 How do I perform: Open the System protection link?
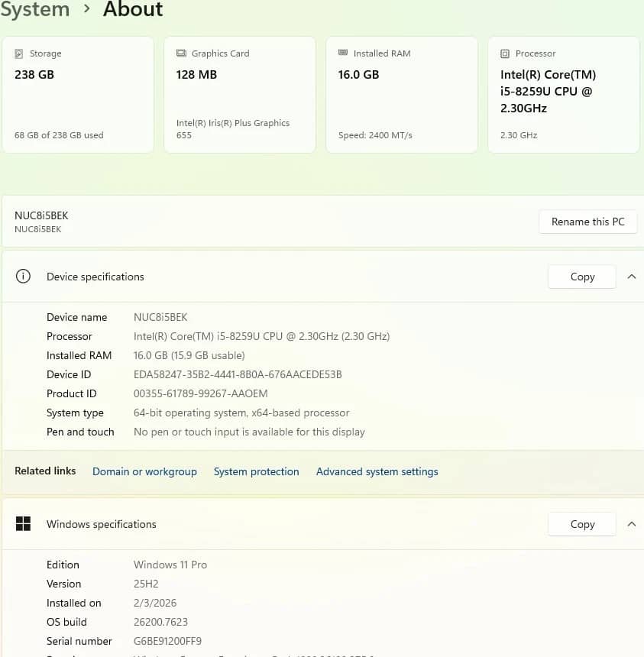click(257, 471)
